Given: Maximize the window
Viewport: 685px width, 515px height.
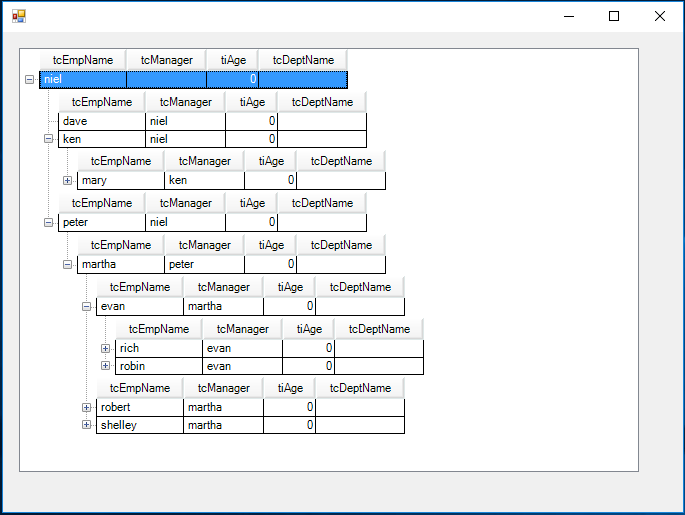Looking at the screenshot, I should [x=614, y=16].
